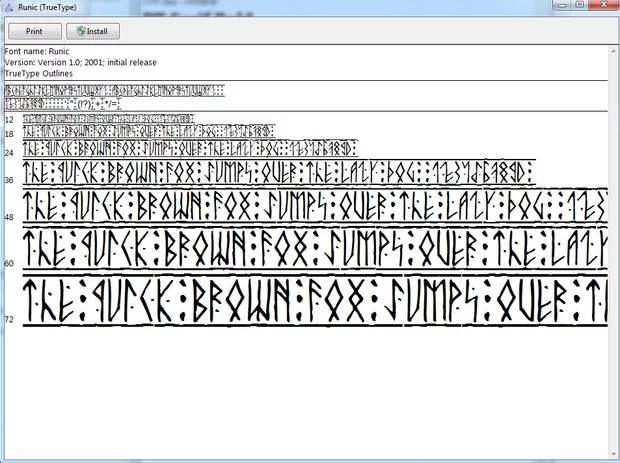Click the font viewer icon in the title bar
The width and height of the screenshot is (620, 463).
(x=9, y=8)
